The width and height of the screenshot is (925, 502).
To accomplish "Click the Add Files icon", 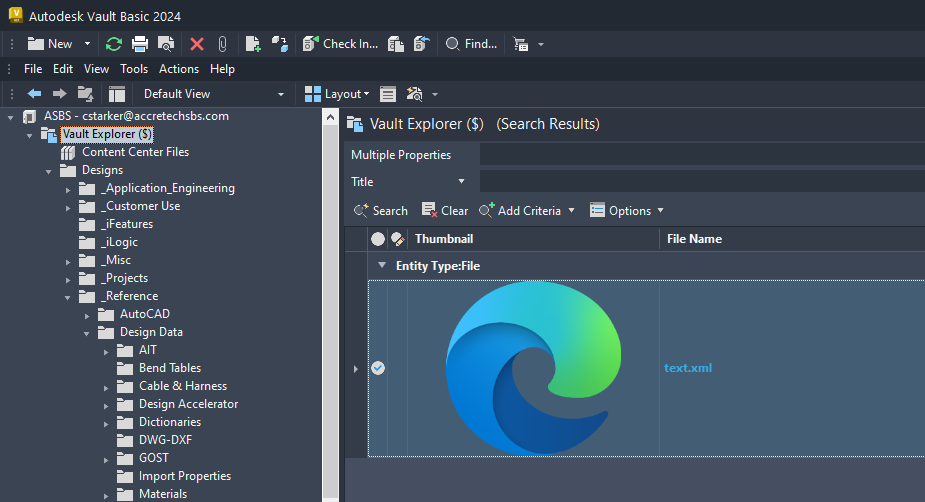I will (253, 44).
